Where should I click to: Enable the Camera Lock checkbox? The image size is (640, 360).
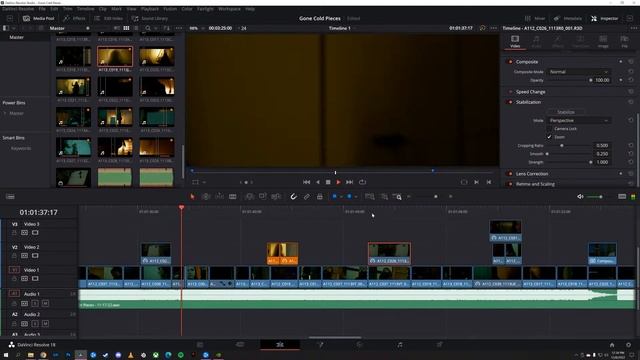[549, 129]
